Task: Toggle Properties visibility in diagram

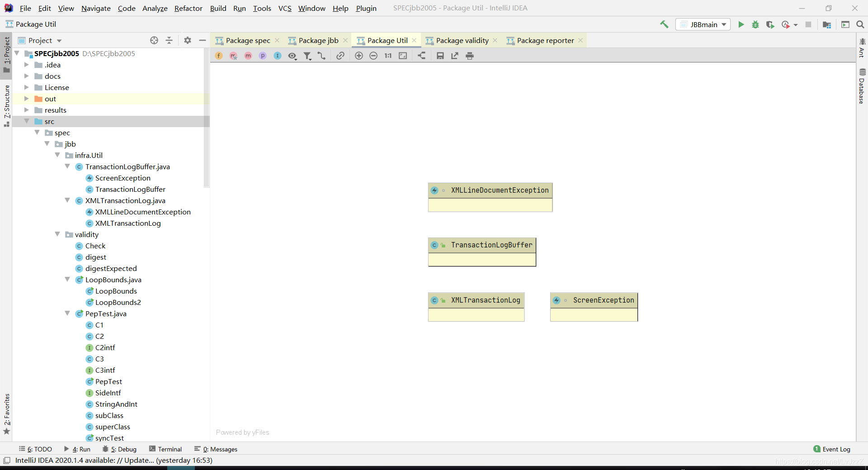Action: (x=263, y=56)
